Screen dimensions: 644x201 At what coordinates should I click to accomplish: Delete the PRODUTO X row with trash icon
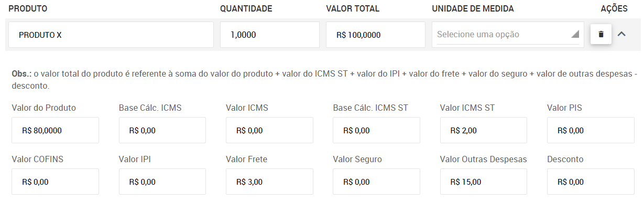tap(601, 34)
